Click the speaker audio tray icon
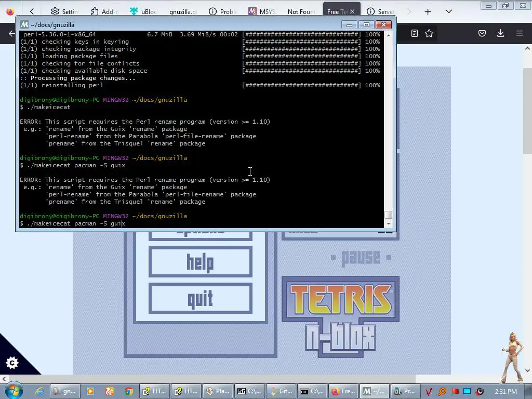The height and width of the screenshot is (399, 532). (x=480, y=392)
